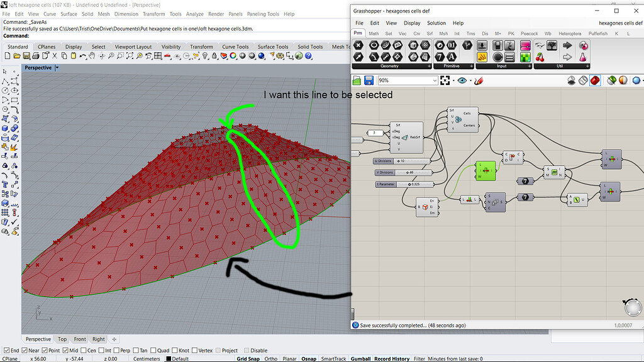Viewport: 644px width, 362px height.
Task: Click the cherry icon in the Util panel
Action: tap(540, 58)
